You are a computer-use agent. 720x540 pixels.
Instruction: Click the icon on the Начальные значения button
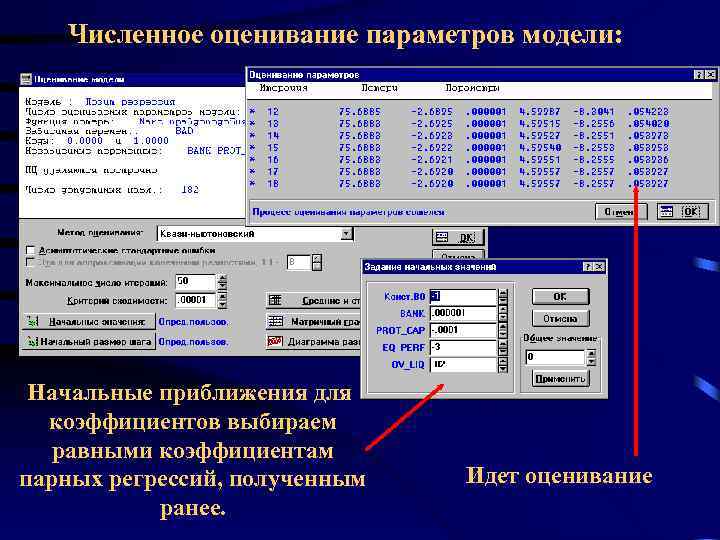(33, 322)
